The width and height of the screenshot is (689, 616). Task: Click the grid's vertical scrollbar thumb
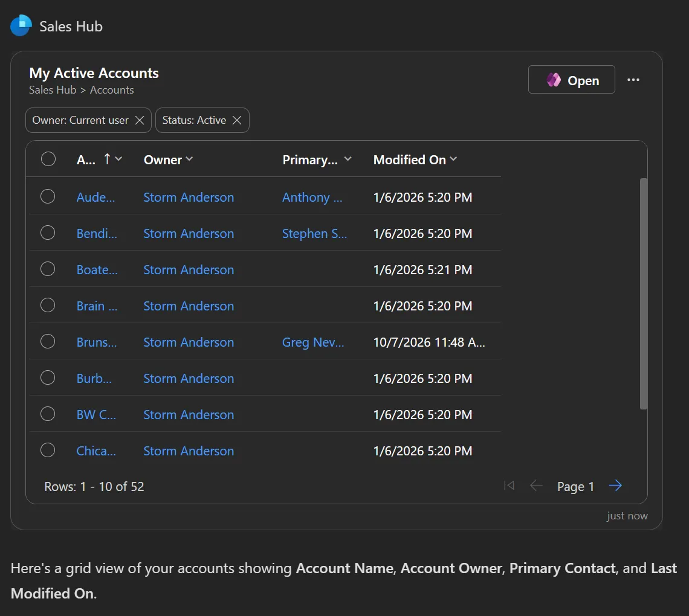coord(643,294)
